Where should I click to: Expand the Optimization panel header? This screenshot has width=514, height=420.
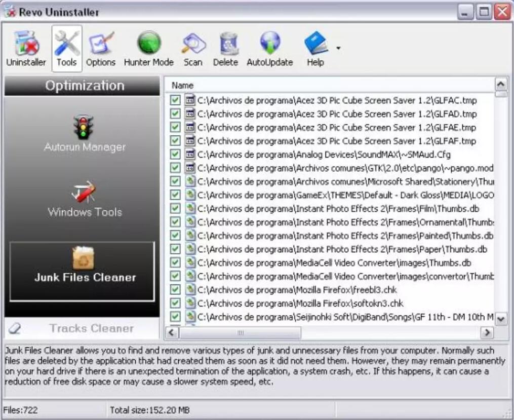(x=82, y=86)
